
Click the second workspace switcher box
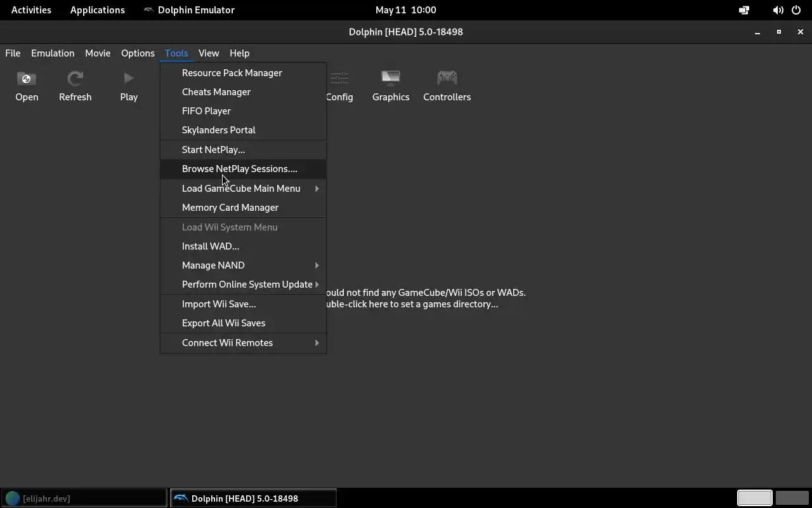[x=792, y=498]
